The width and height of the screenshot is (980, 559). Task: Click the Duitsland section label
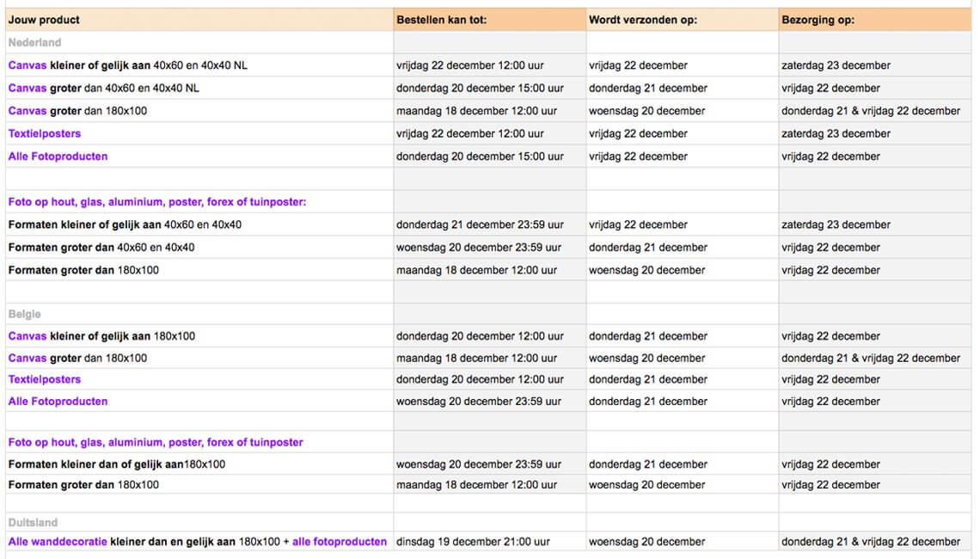33,522
